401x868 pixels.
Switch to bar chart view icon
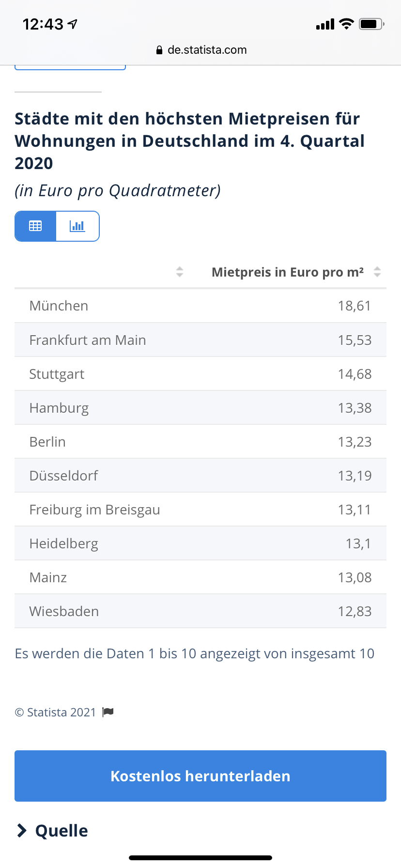pyautogui.click(x=77, y=226)
